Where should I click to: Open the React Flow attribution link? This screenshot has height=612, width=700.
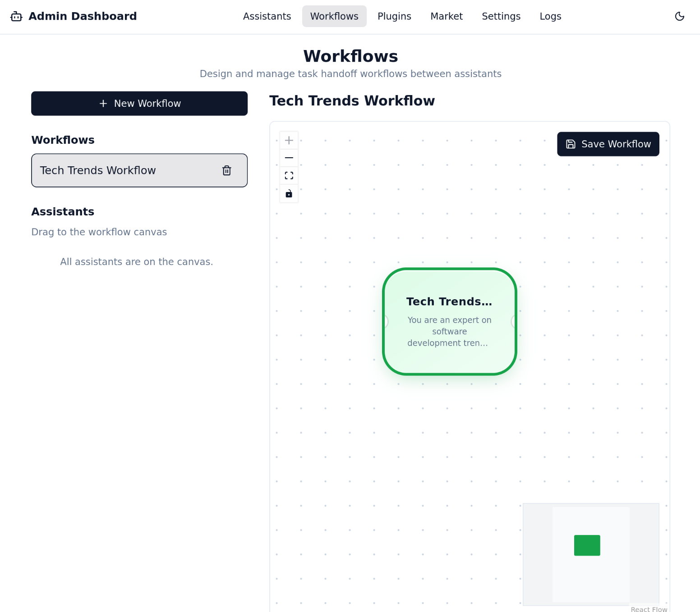click(649, 609)
